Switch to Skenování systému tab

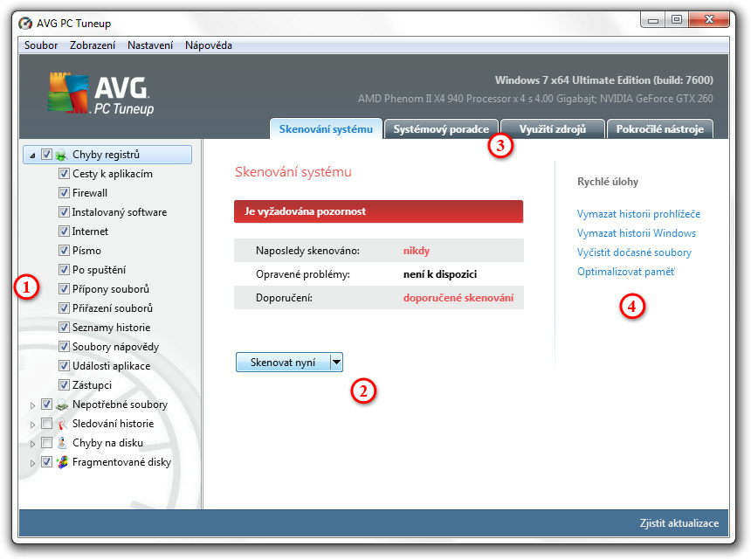click(x=326, y=129)
